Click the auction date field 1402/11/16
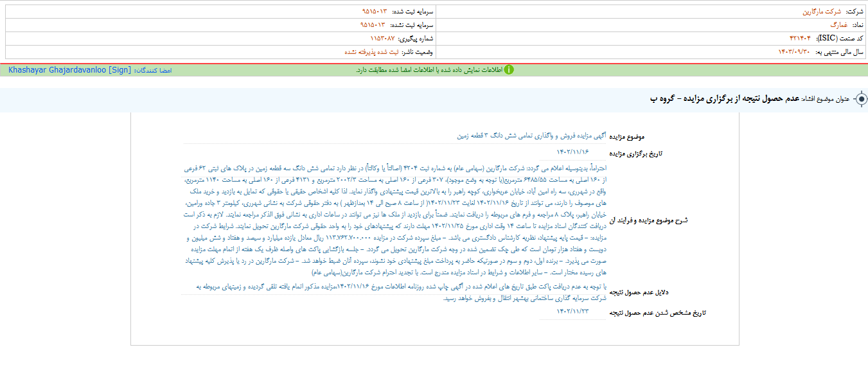The image size is (868, 390). click(572, 152)
